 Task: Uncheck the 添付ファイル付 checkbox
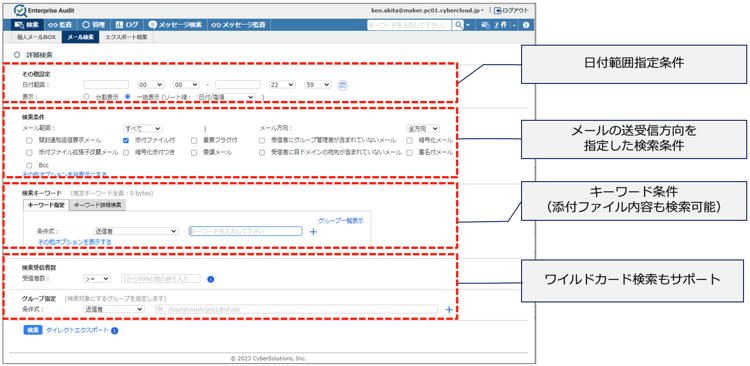point(126,141)
